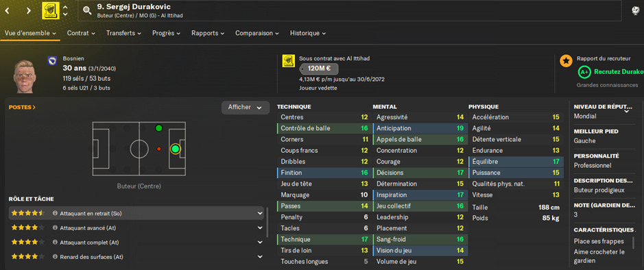Click the globe icon at top right
The width and height of the screenshot is (644, 270).
(635, 10)
